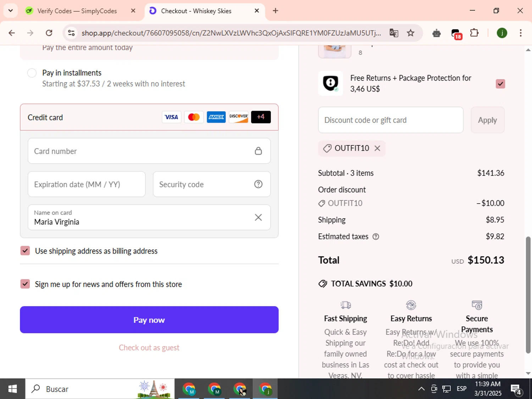532x399 pixels.
Task: Open the Extensions puzzle menu
Action: coord(474,33)
